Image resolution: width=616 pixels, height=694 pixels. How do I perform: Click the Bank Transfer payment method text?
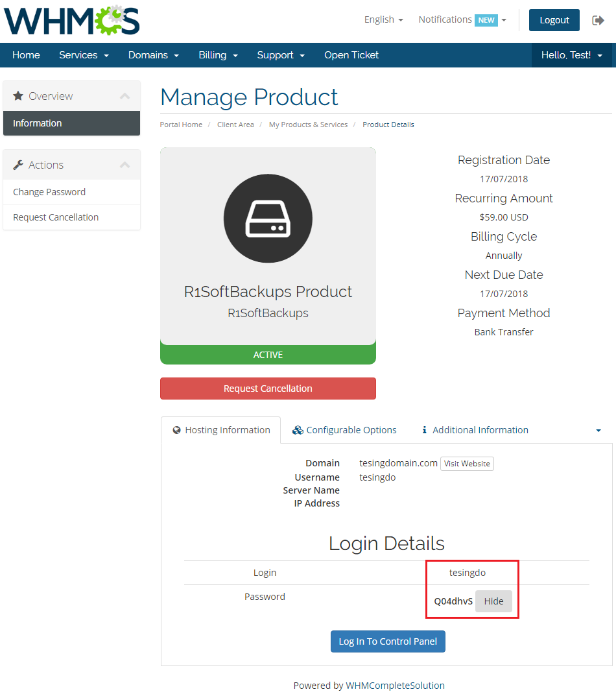(x=504, y=332)
